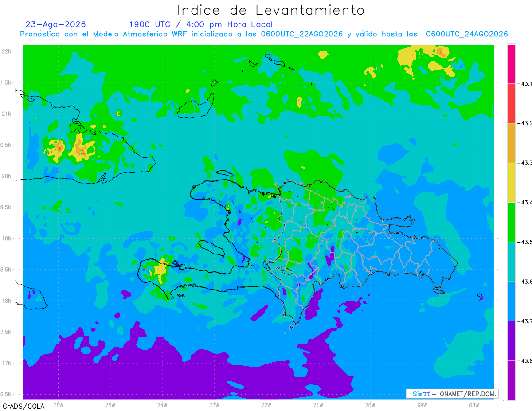
Task: Click the -43.3 legend value
Action: click(x=524, y=163)
